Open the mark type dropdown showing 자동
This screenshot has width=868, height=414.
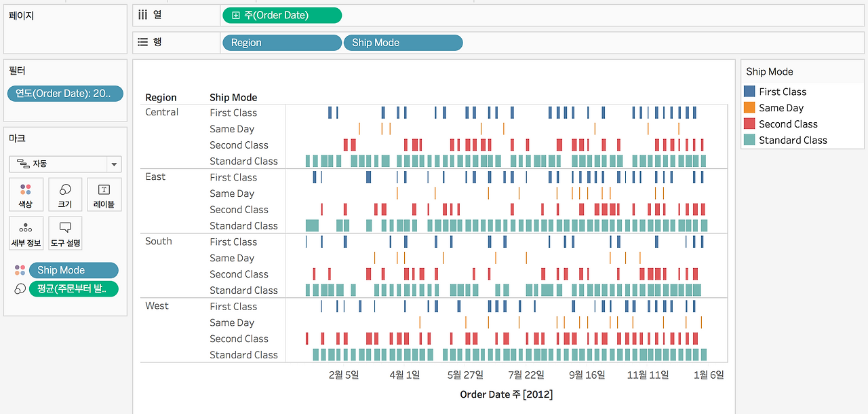point(65,164)
